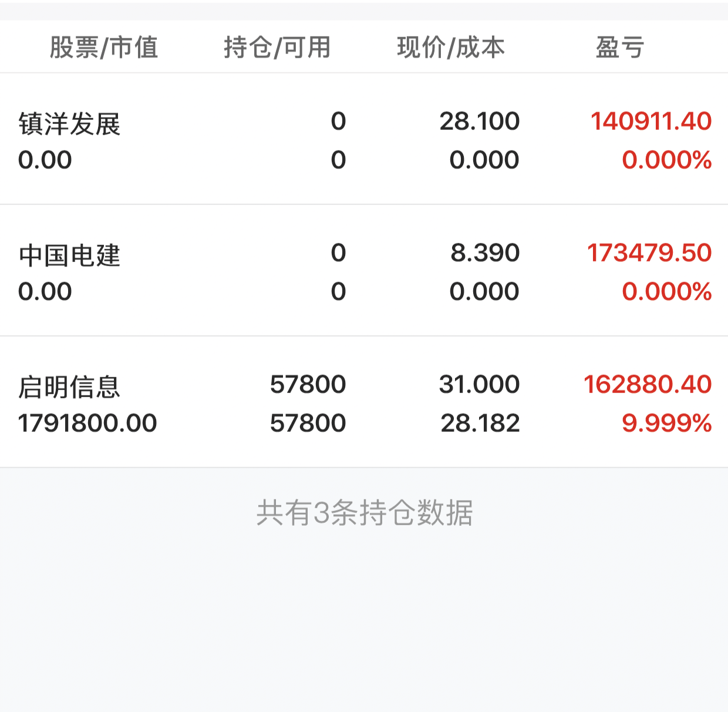Select profit value 162880.40

tap(648, 385)
